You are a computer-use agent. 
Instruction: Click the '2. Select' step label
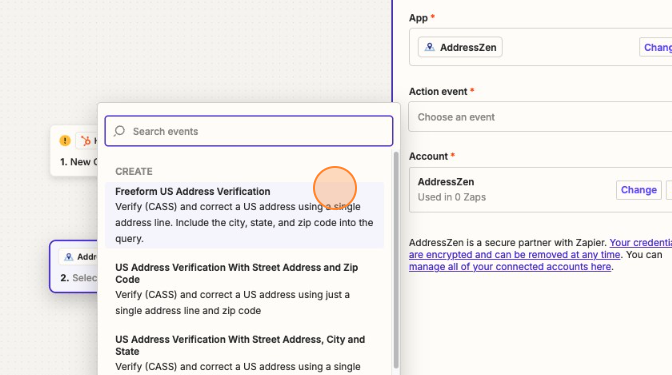pyautogui.click(x=79, y=278)
